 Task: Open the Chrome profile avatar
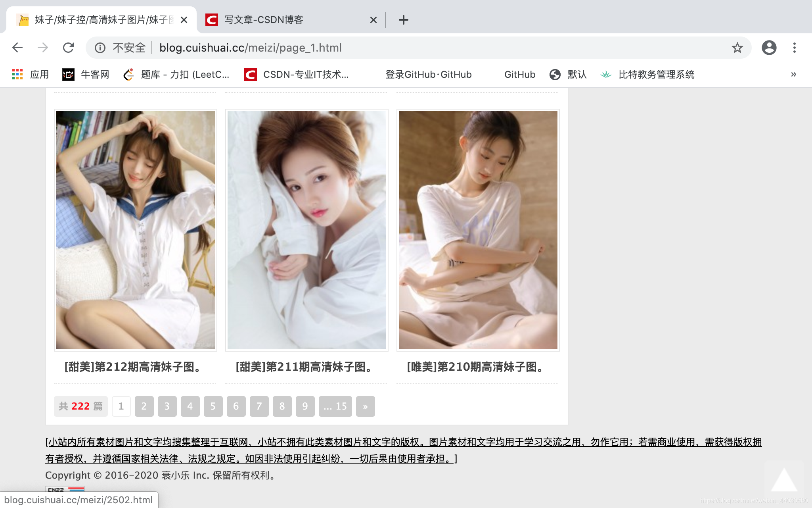(x=769, y=48)
